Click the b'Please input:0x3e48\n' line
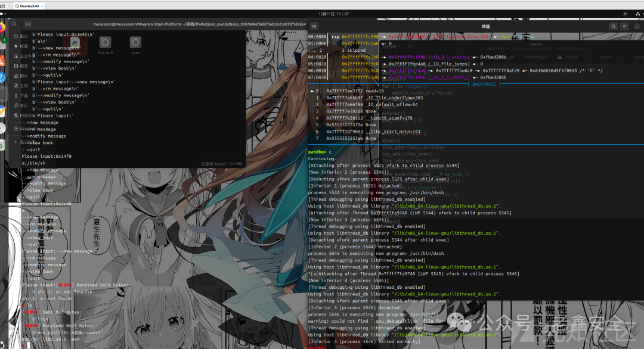This screenshot has width=644, height=349. pyautogui.click(x=64, y=35)
